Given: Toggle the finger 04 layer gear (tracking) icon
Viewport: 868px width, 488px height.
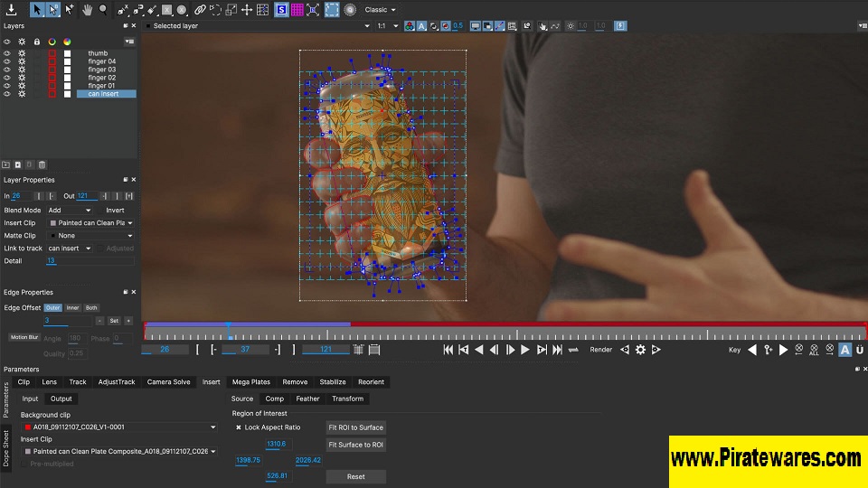Looking at the screenshot, I should pos(22,61).
